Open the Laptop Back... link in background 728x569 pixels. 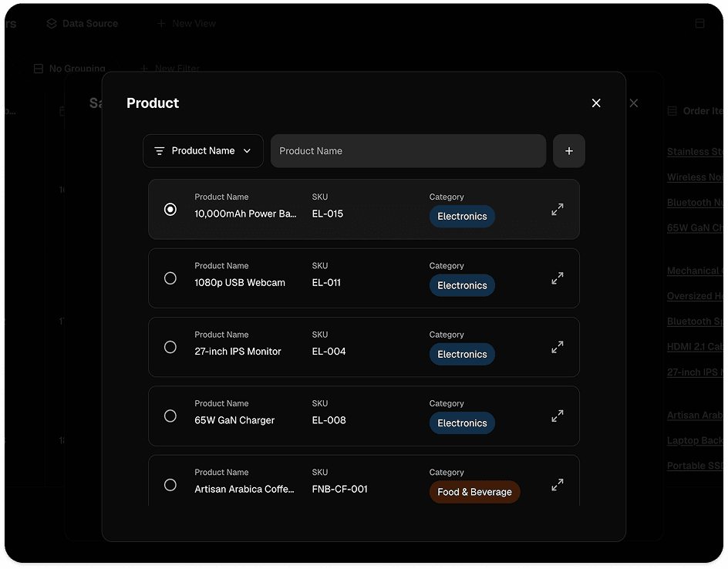(x=695, y=440)
